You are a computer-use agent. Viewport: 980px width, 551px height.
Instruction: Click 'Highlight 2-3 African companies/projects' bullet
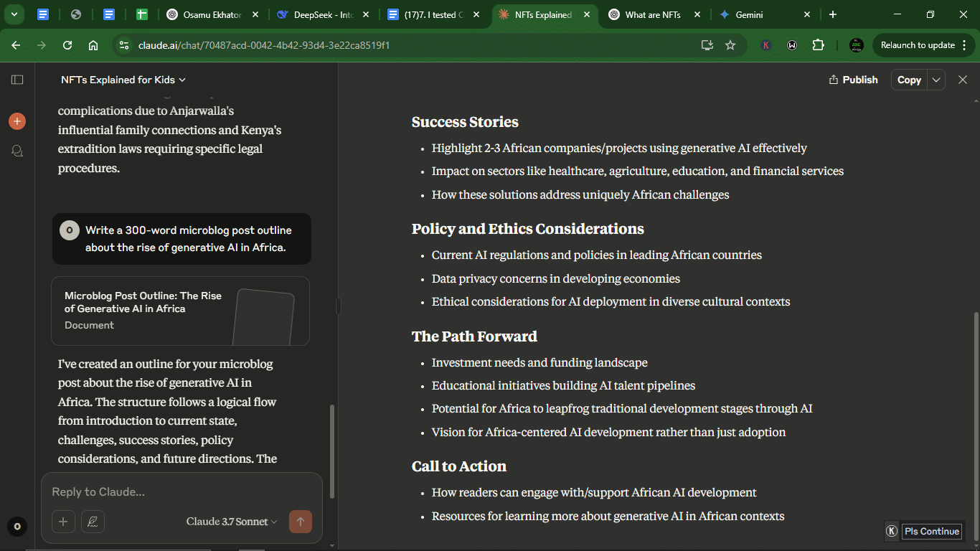[619, 149]
